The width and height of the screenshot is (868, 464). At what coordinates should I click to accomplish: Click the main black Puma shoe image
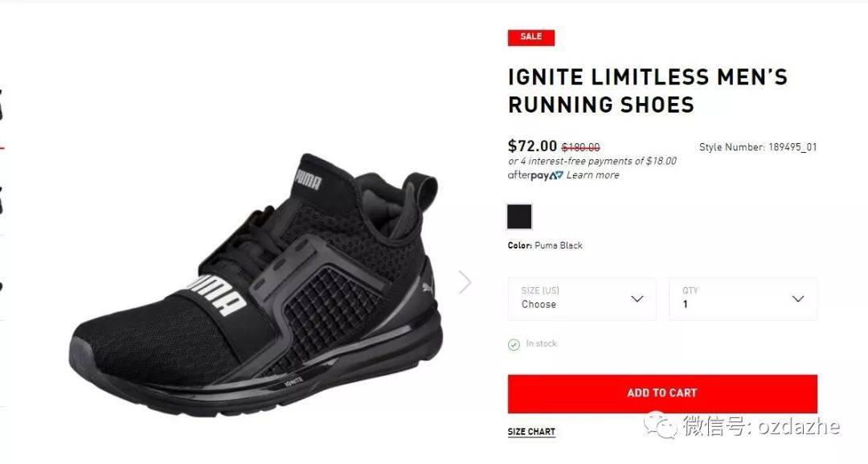256,285
